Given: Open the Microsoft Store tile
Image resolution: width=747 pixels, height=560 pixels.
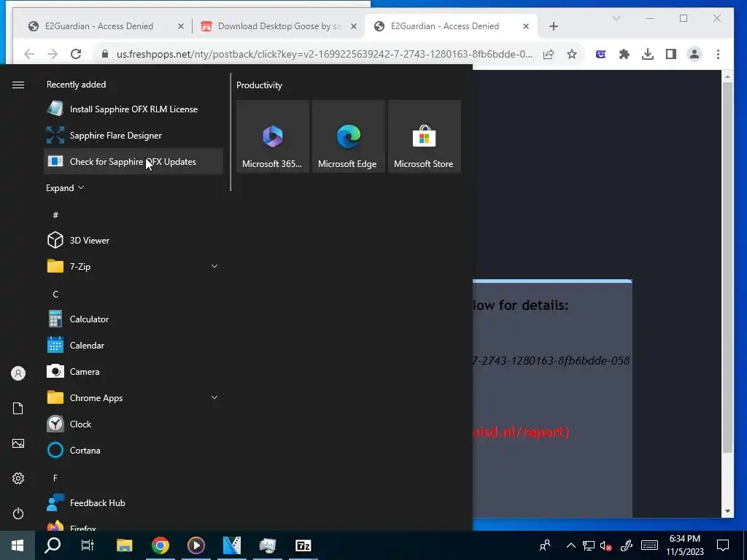Looking at the screenshot, I should pyautogui.click(x=424, y=136).
